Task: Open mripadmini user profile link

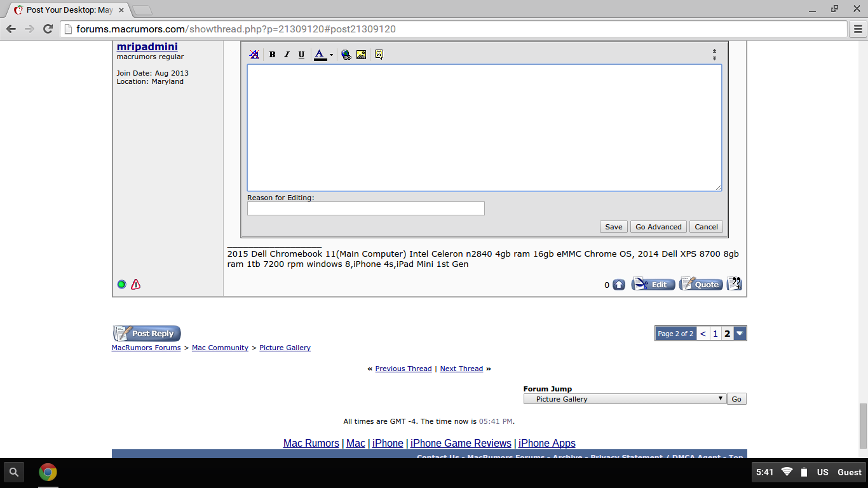Action: pos(147,46)
